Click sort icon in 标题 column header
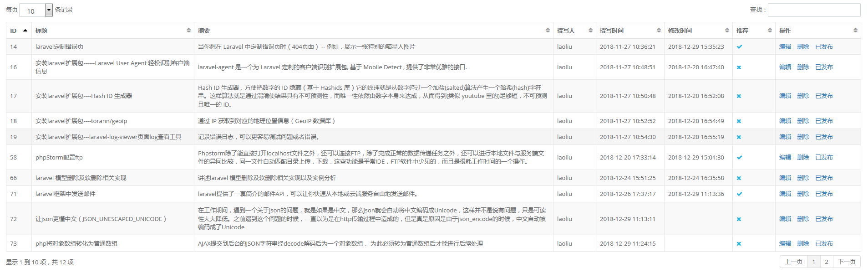 [188, 31]
